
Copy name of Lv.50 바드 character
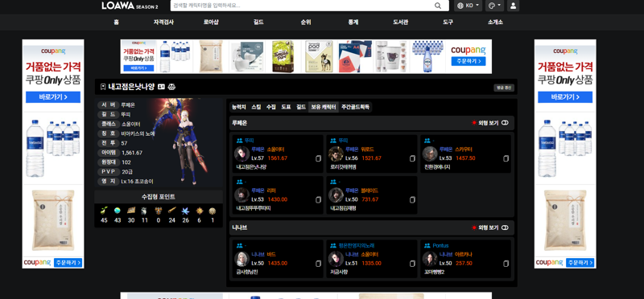click(x=318, y=264)
